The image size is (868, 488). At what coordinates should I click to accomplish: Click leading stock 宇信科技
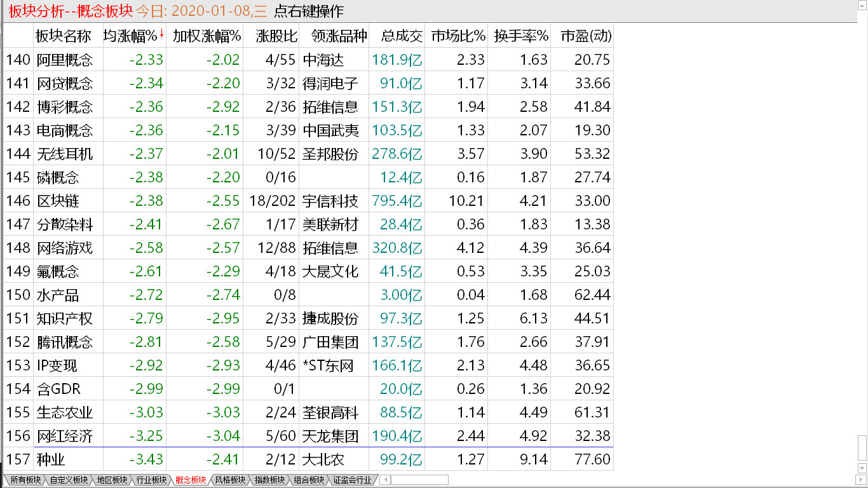[331, 201]
